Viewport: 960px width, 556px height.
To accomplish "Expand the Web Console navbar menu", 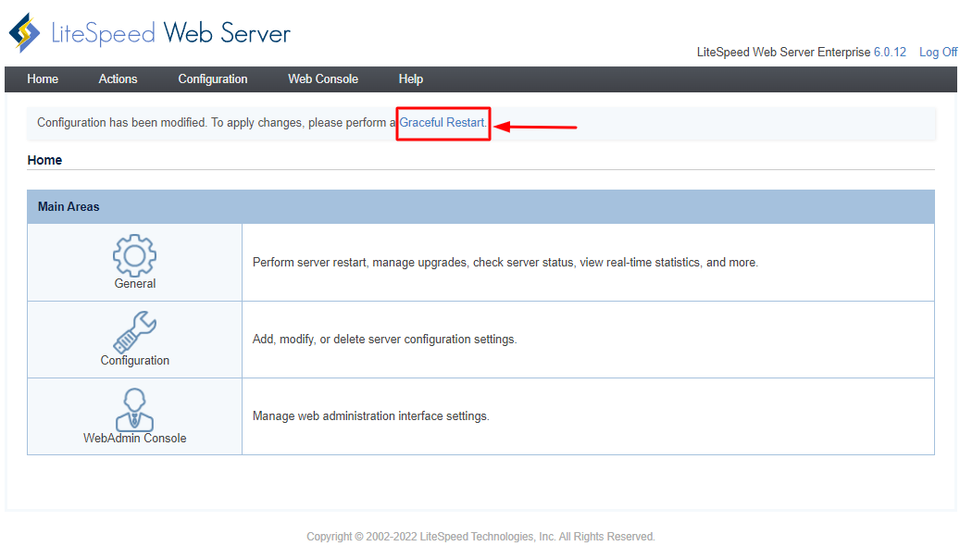I will tap(323, 79).
